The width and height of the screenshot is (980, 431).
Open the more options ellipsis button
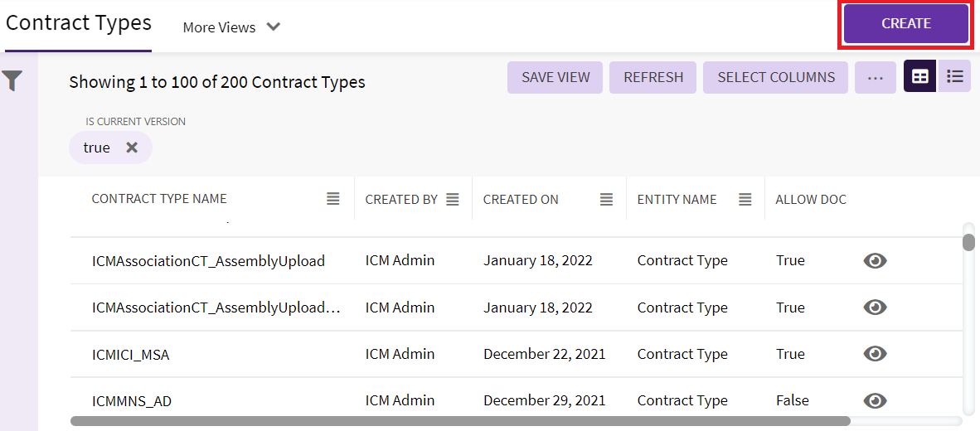876,77
